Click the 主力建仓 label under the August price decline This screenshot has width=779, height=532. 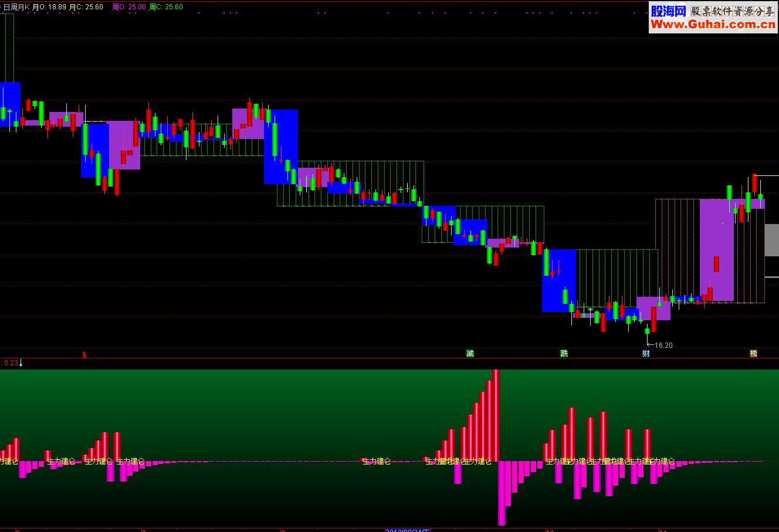click(x=377, y=461)
